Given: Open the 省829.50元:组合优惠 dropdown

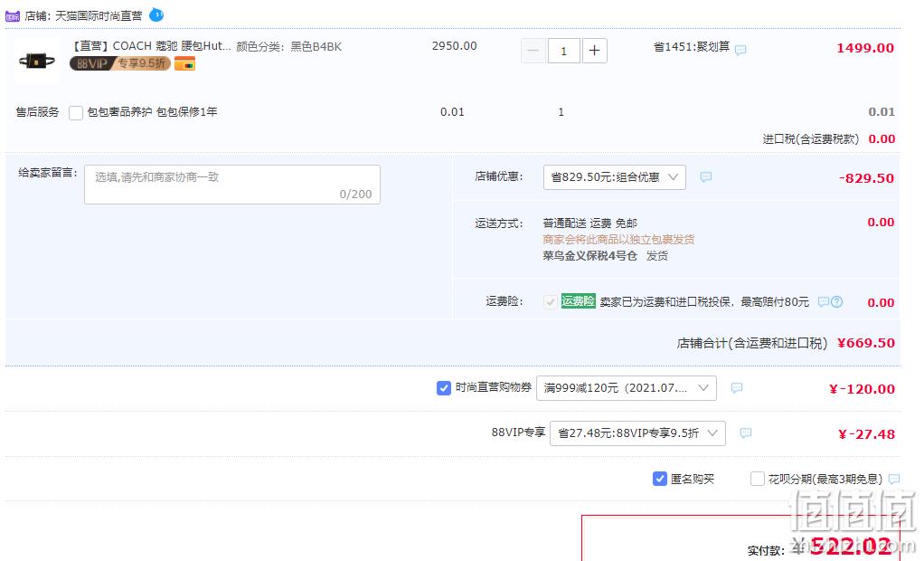Looking at the screenshot, I should coord(615,177).
